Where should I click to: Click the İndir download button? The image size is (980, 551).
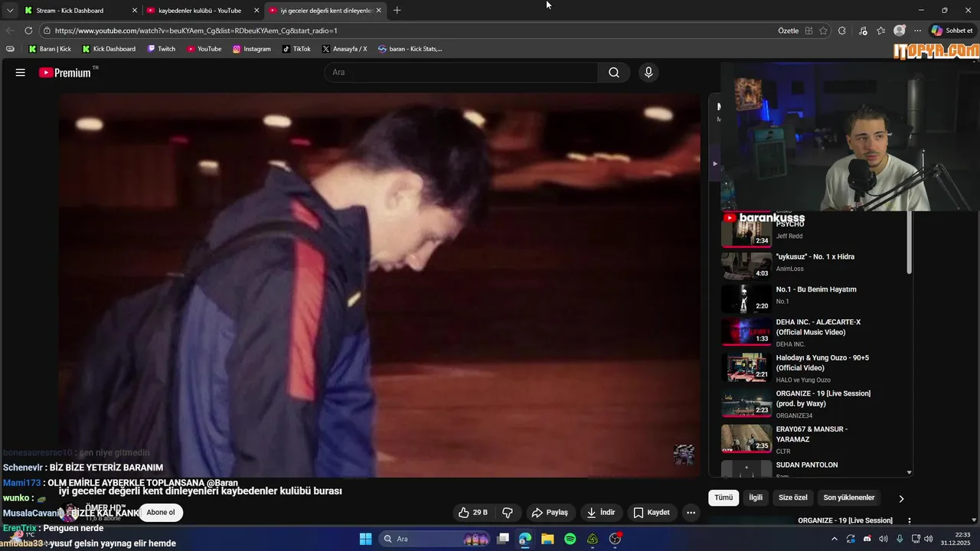click(x=601, y=513)
